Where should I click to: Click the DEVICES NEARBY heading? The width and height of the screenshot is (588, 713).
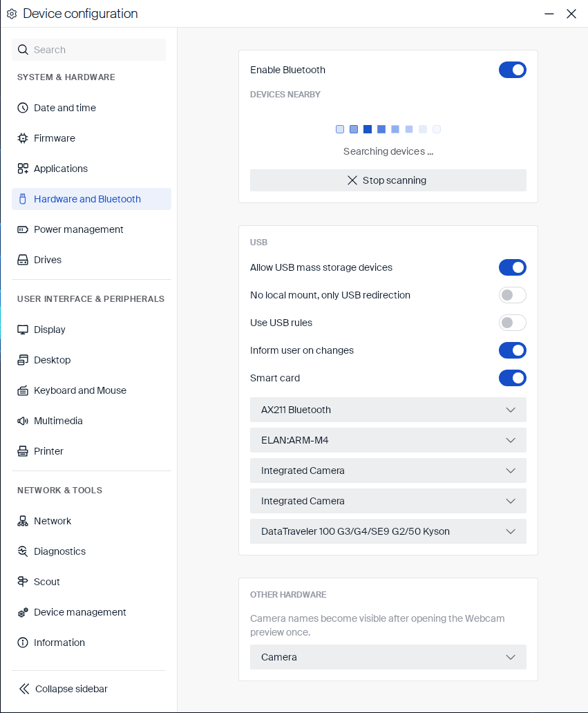pos(285,95)
